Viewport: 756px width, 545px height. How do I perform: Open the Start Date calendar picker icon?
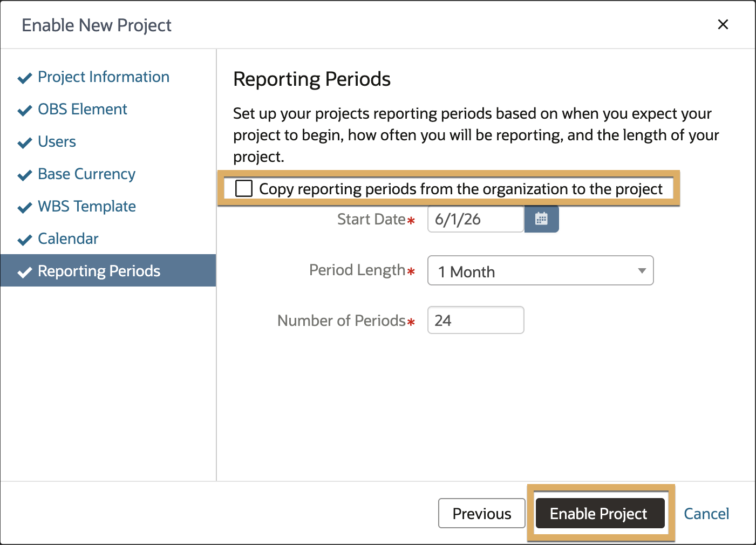(541, 219)
